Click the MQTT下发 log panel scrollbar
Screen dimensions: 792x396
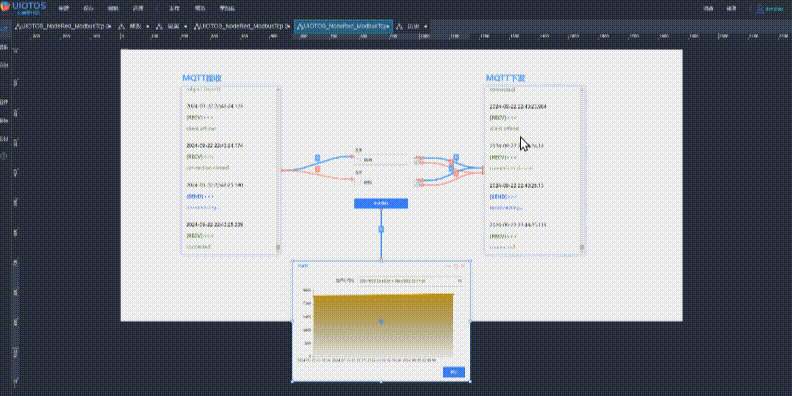pos(582,170)
